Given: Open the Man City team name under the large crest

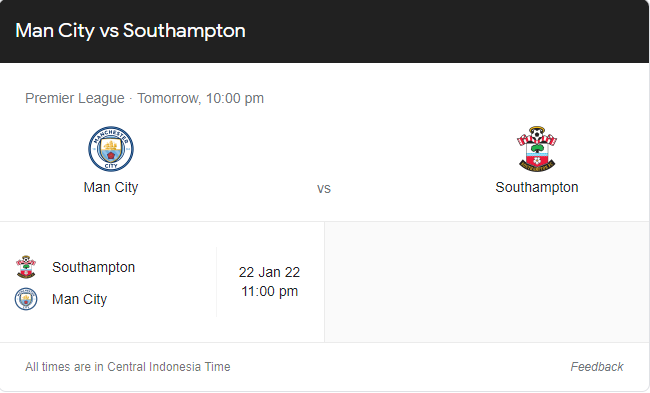Looking at the screenshot, I should coord(111,187).
